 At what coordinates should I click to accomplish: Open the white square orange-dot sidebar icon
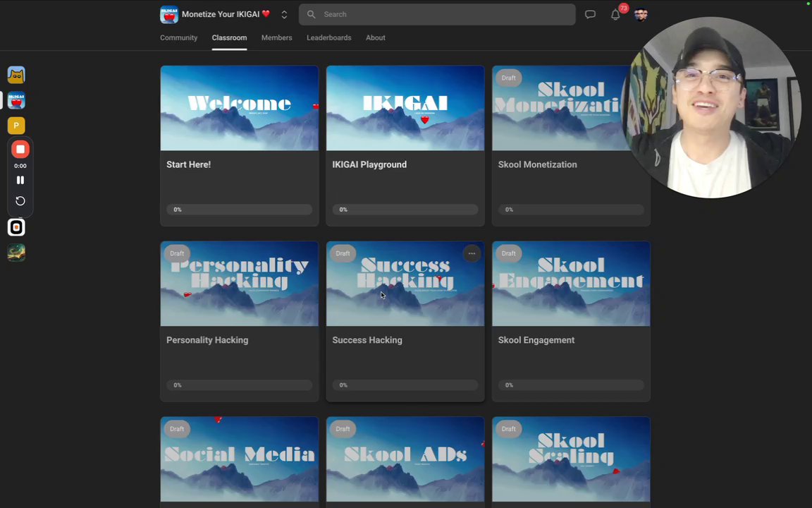click(x=16, y=227)
